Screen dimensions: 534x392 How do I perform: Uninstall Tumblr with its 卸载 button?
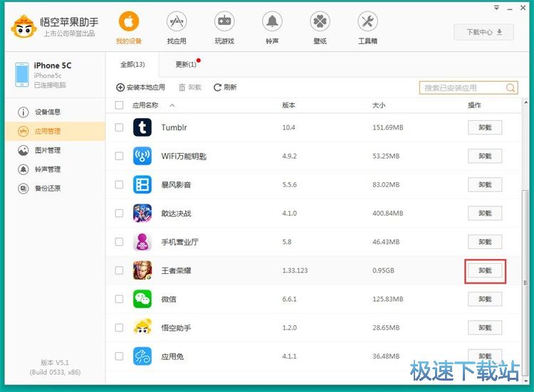(485, 127)
